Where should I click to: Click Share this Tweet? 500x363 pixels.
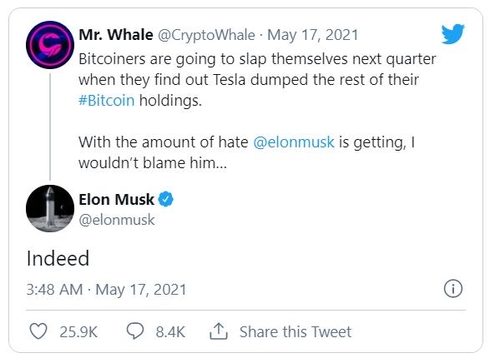click(295, 332)
